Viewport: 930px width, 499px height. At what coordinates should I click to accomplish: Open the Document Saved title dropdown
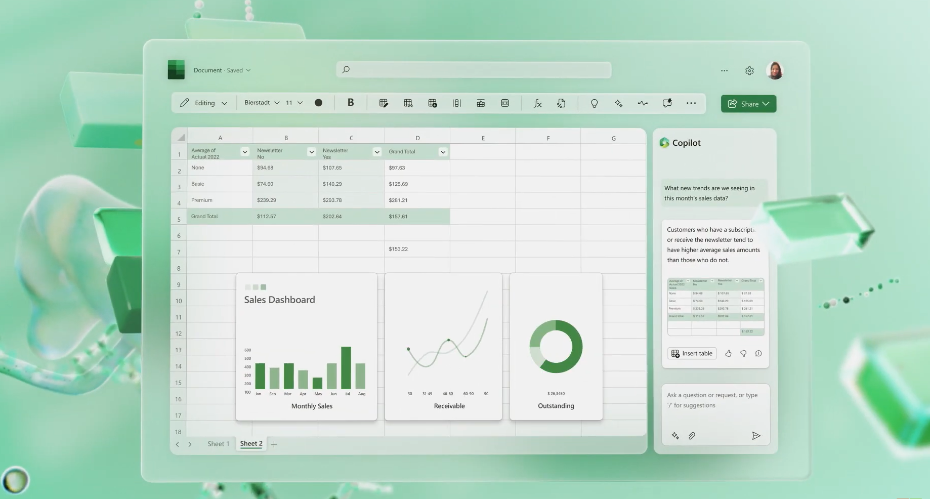pyautogui.click(x=222, y=70)
